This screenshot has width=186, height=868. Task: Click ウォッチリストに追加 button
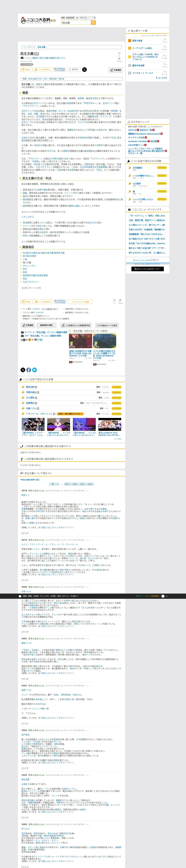[x=80, y=302]
